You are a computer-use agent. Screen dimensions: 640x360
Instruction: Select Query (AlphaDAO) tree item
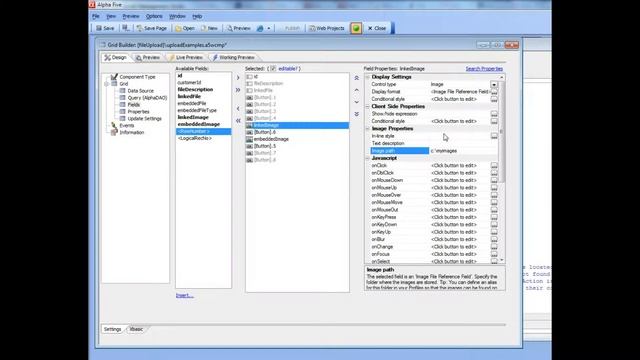point(147,98)
